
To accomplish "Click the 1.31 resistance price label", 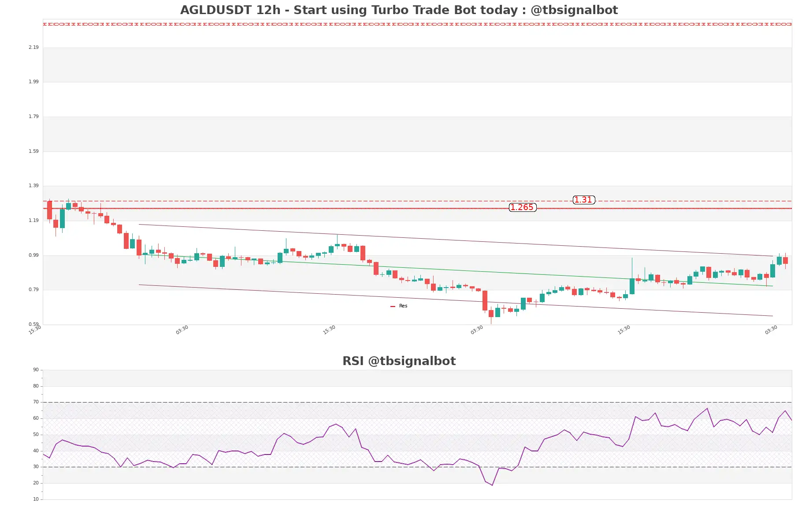I will 584,200.
